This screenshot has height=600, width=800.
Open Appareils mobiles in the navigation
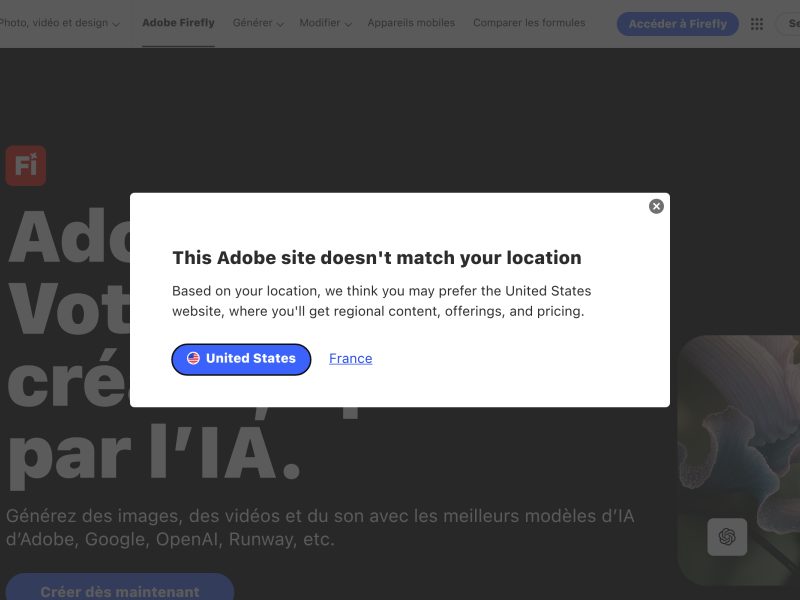(x=411, y=23)
